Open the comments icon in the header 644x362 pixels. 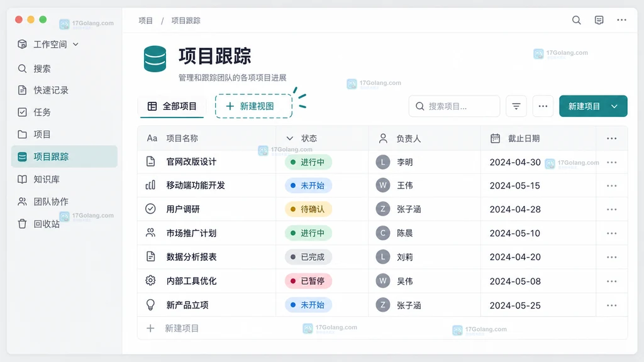coord(599,20)
